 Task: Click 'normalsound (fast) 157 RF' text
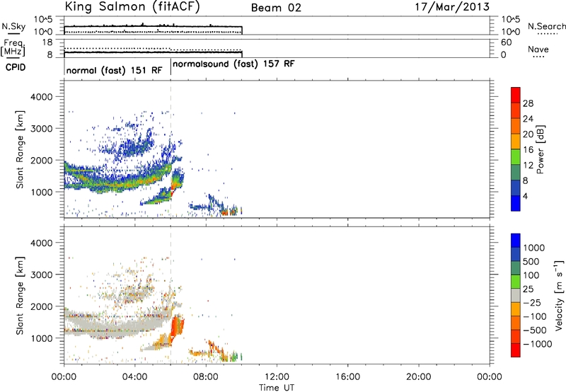point(233,64)
